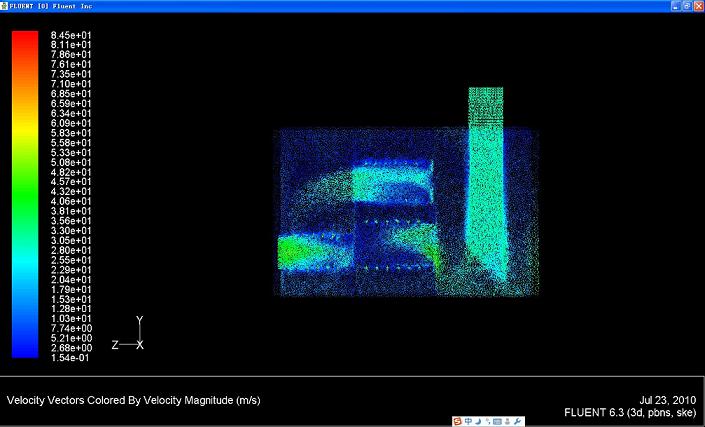Toggle the half-width moon icon
The height and width of the screenshot is (427, 705).
[480, 420]
